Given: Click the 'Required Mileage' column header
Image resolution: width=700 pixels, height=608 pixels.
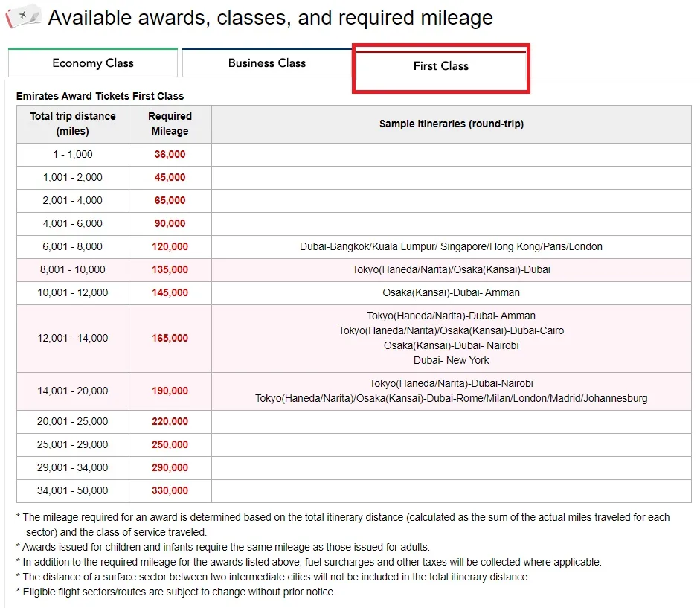Looking at the screenshot, I should [170, 124].
